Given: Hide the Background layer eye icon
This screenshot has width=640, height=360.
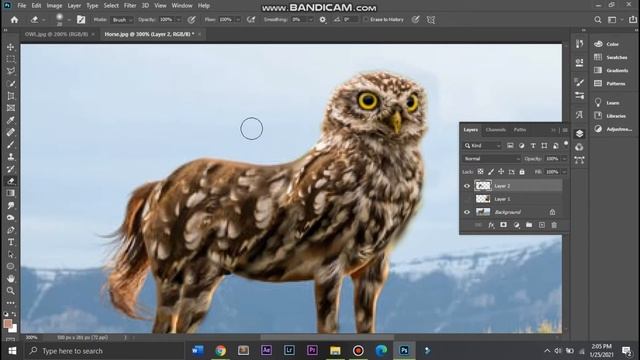Looking at the screenshot, I should pos(467,212).
